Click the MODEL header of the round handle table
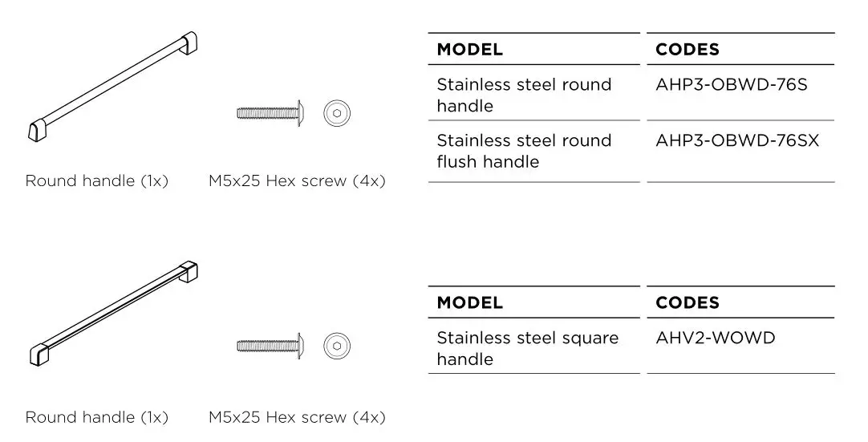 (470, 50)
